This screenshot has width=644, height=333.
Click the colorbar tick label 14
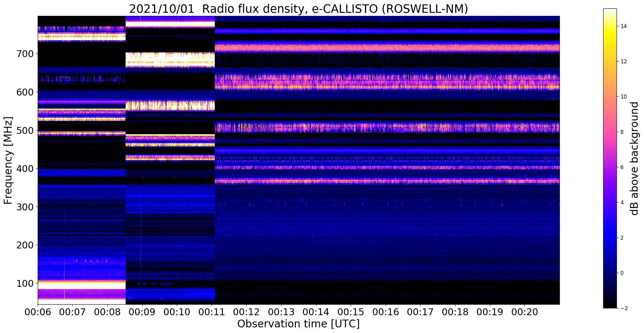tap(624, 26)
